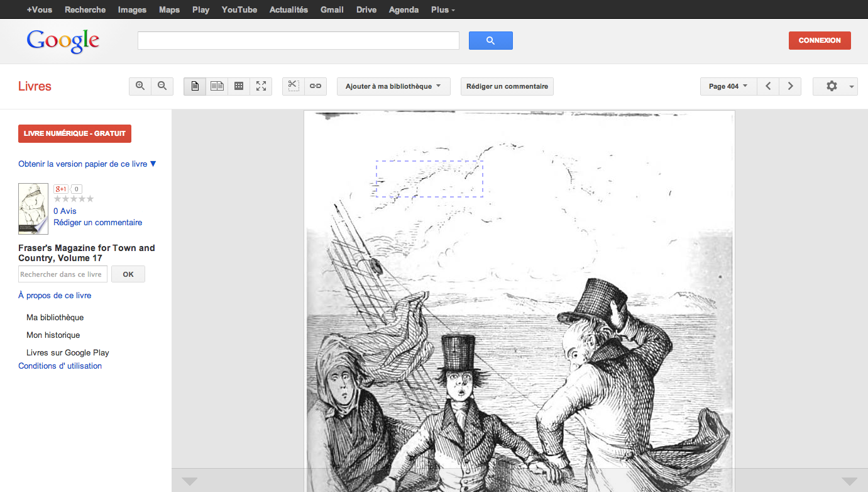Click the Fraser's Magazine book title
This screenshot has width=868, height=492.
click(x=87, y=253)
